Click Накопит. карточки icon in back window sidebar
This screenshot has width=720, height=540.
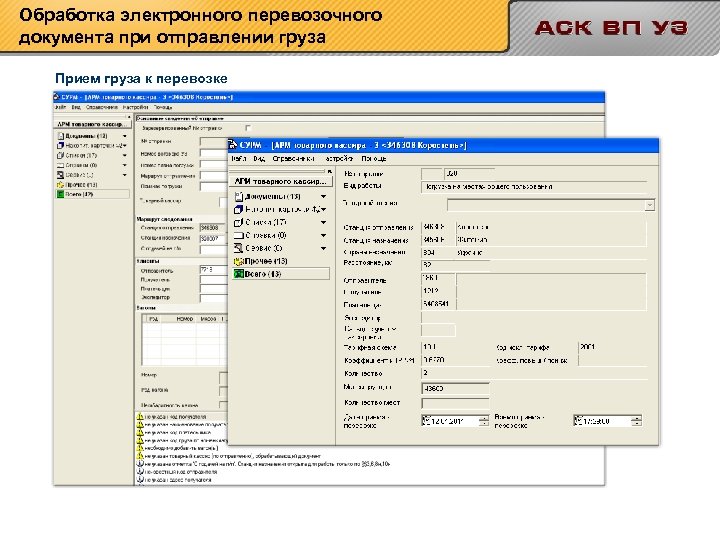coord(61,146)
